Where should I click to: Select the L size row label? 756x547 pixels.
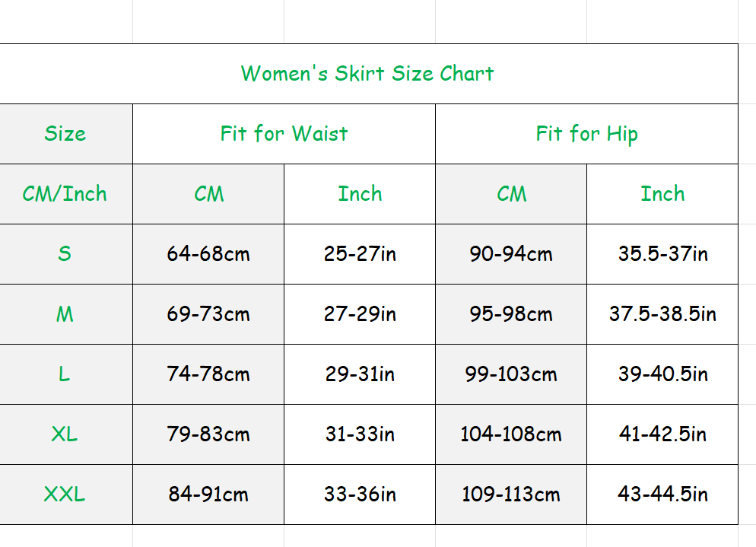click(x=66, y=374)
